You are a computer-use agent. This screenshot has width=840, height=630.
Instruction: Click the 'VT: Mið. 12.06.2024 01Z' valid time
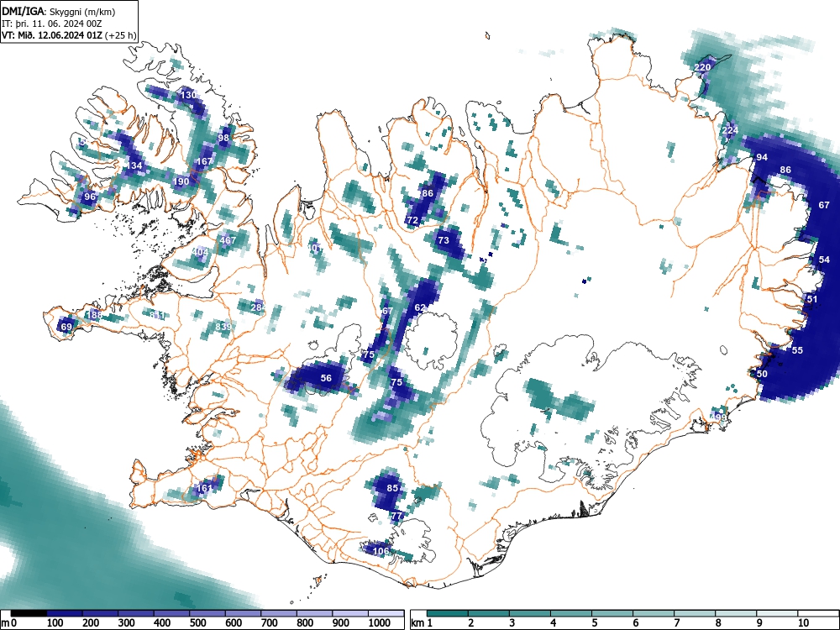52,36
